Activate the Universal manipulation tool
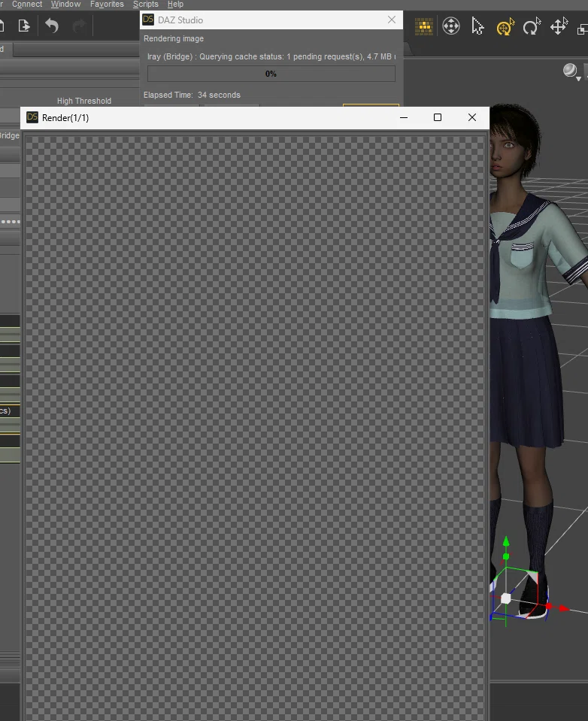The width and height of the screenshot is (588, 721). 505,27
